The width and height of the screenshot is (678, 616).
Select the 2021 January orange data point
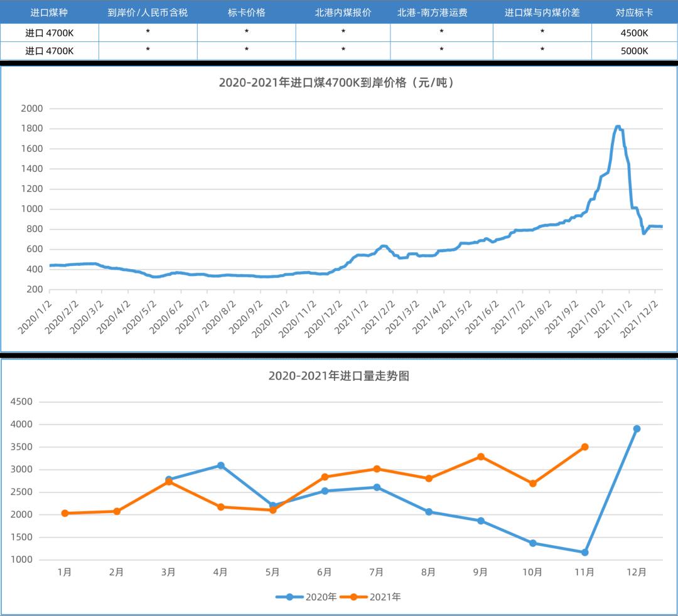[65, 513]
